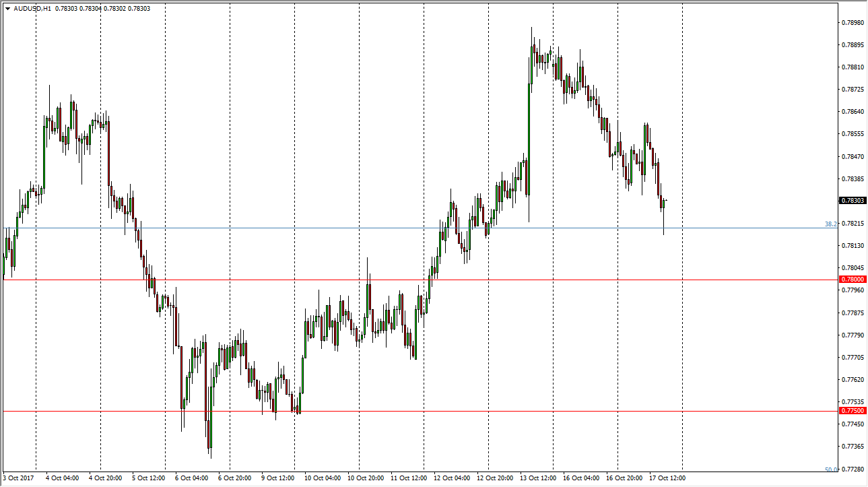Click the 0.78555 price axis value
Image resolution: width=868 pixels, height=487 pixels.
tap(853, 134)
